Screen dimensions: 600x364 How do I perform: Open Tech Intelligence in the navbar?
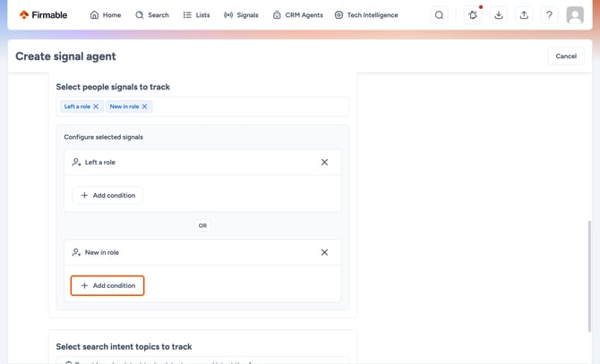pyautogui.click(x=366, y=15)
